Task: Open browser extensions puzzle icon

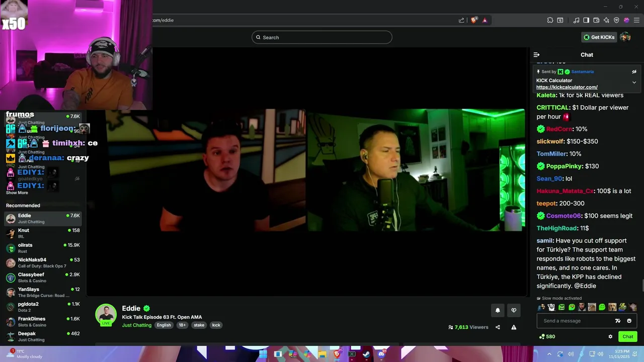Action: pos(550,20)
